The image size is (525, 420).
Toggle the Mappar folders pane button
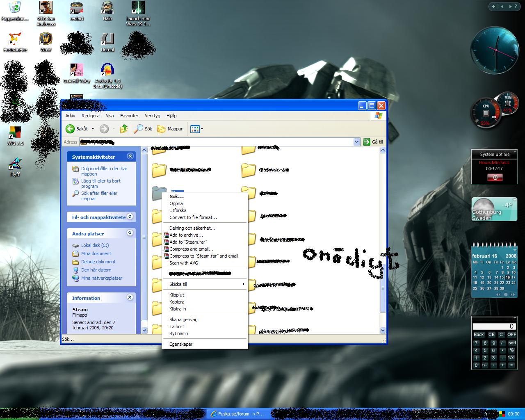point(170,129)
